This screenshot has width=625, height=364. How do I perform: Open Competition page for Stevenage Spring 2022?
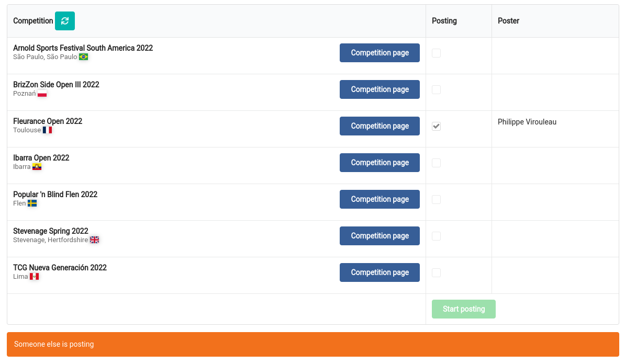pyautogui.click(x=380, y=236)
